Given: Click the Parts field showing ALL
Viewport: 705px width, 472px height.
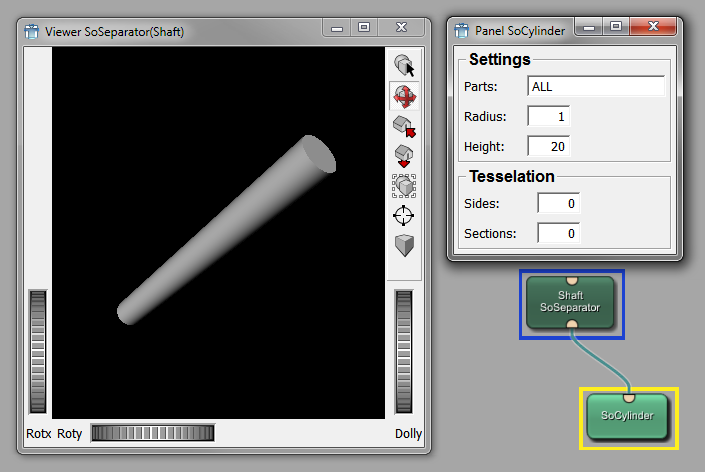Looking at the screenshot, I should point(596,87).
